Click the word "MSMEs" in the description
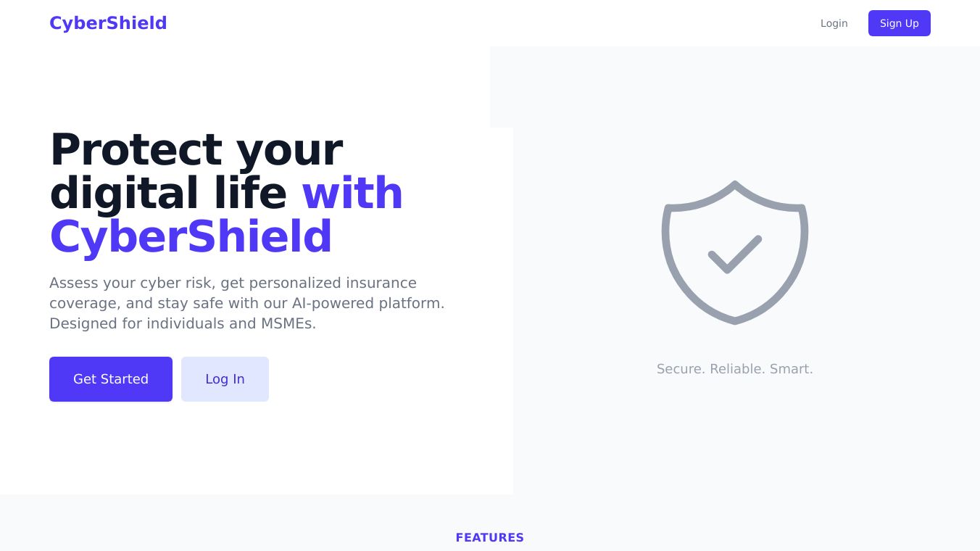The image size is (980, 551). point(286,323)
